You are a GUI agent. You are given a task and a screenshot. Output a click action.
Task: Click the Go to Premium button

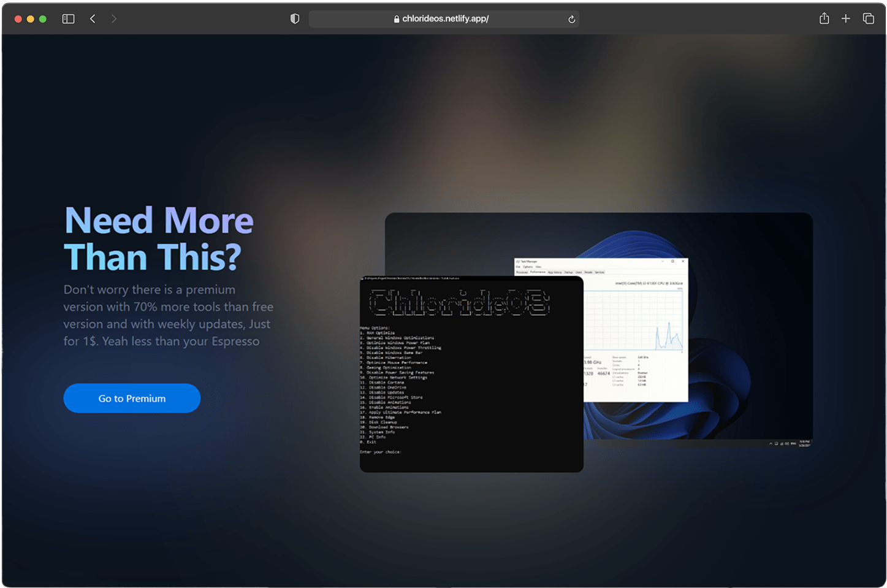click(132, 399)
